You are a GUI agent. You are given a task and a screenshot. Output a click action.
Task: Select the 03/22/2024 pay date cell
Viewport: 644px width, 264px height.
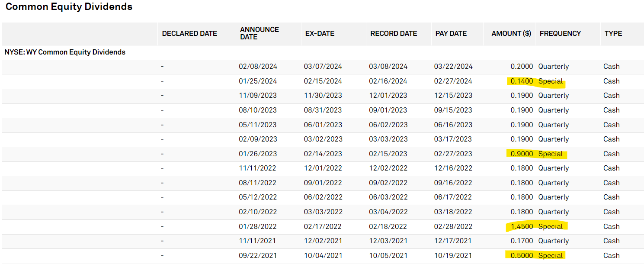click(x=453, y=67)
